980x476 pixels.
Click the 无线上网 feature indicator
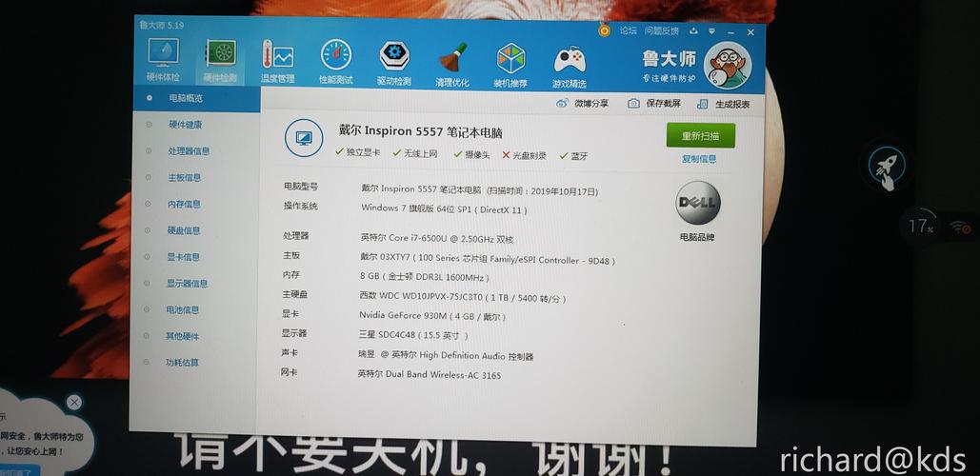(415, 153)
